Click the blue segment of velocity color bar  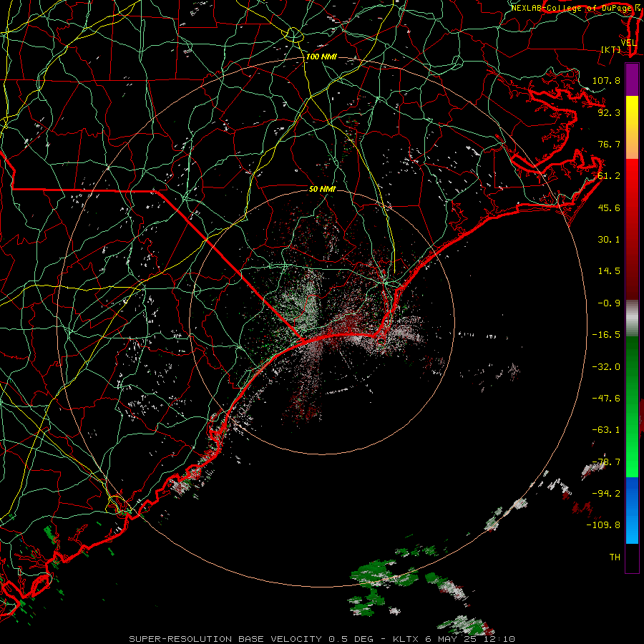click(632, 510)
